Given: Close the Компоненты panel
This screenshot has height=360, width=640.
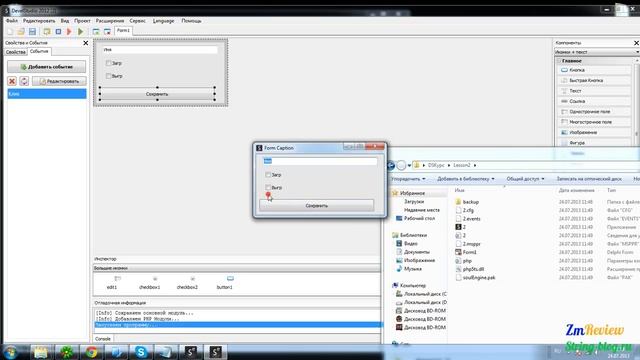Looking at the screenshot, I should (636, 42).
